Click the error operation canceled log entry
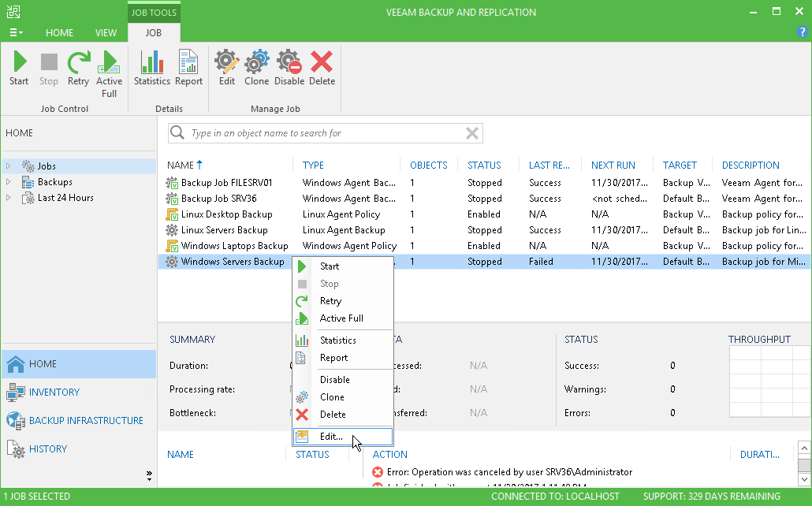The image size is (812, 506). [x=502, y=472]
